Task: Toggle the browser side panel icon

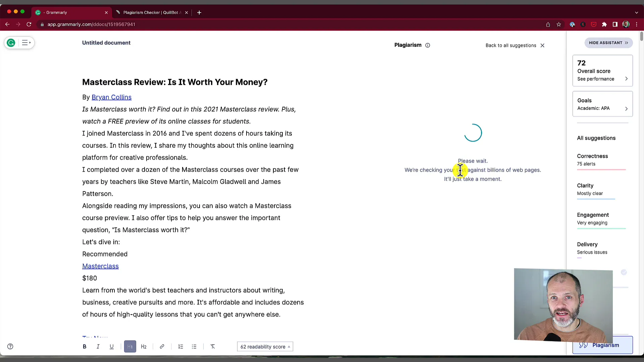Action: [x=615, y=24]
